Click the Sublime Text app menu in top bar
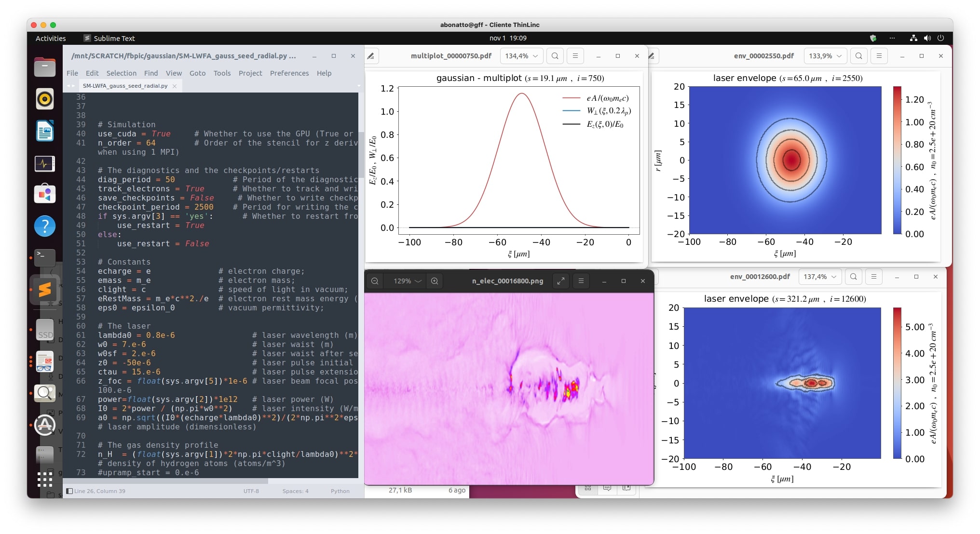Image resolution: width=980 pixels, height=534 pixels. [109, 38]
